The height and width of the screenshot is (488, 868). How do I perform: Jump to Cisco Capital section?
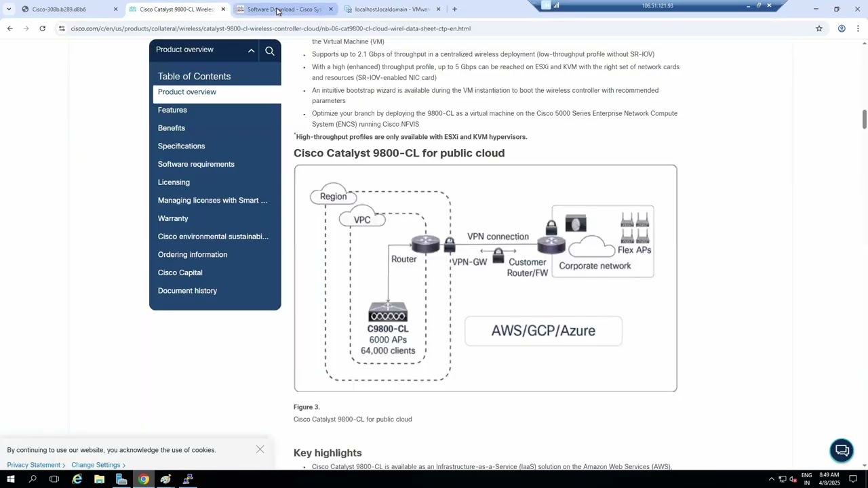coord(180,272)
